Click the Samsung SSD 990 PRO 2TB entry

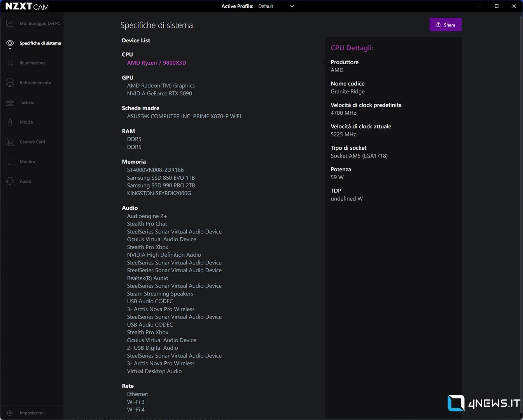point(161,185)
